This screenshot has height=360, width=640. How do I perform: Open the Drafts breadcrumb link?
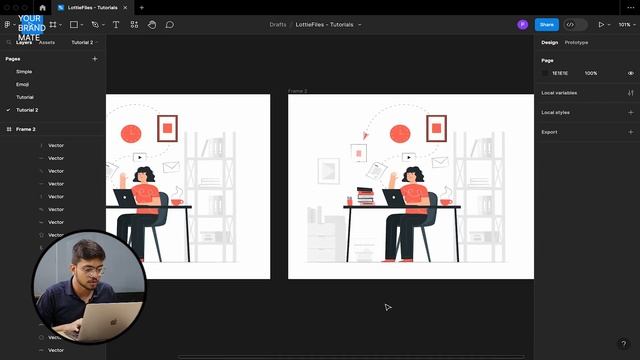278,24
